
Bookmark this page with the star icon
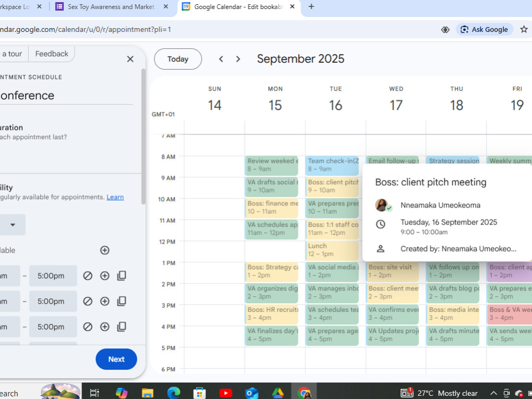pyautogui.click(x=524, y=29)
